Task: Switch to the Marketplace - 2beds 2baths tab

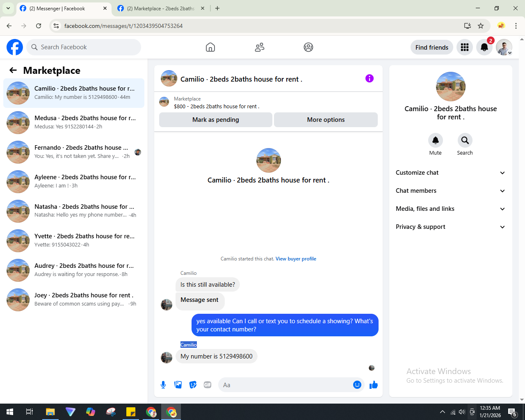Action: click(x=161, y=8)
